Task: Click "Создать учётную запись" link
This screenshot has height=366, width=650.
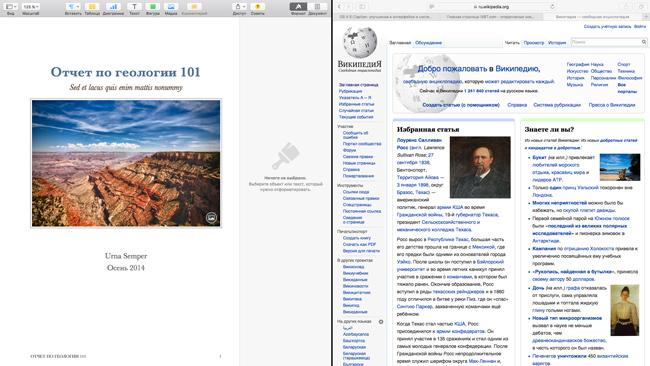Action: (x=607, y=27)
